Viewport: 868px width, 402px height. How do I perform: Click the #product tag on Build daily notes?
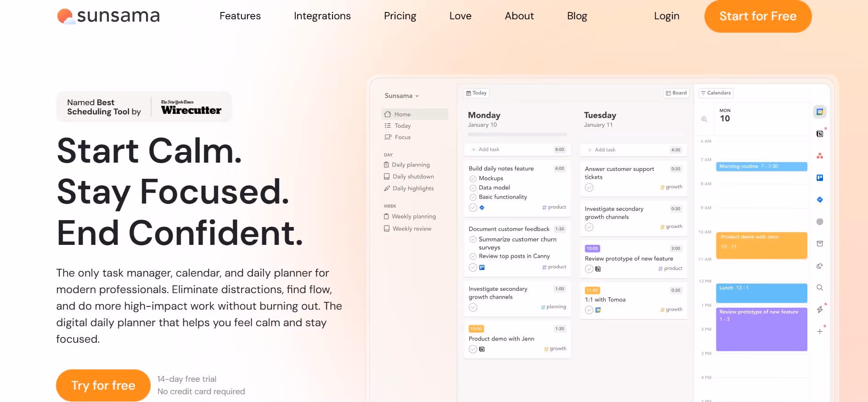[554, 207]
